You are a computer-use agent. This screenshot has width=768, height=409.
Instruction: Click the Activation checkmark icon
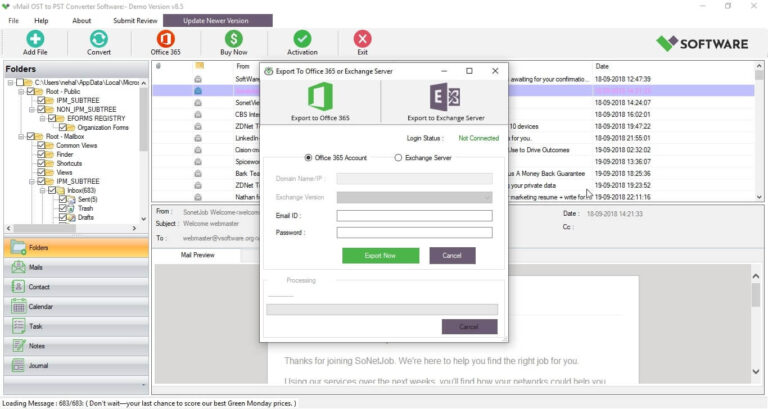tap(302, 39)
